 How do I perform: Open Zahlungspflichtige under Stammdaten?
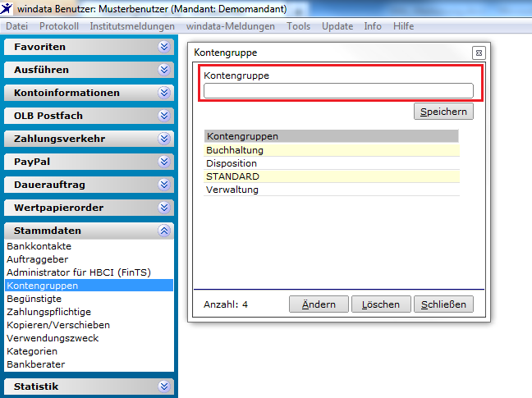[89, 312]
